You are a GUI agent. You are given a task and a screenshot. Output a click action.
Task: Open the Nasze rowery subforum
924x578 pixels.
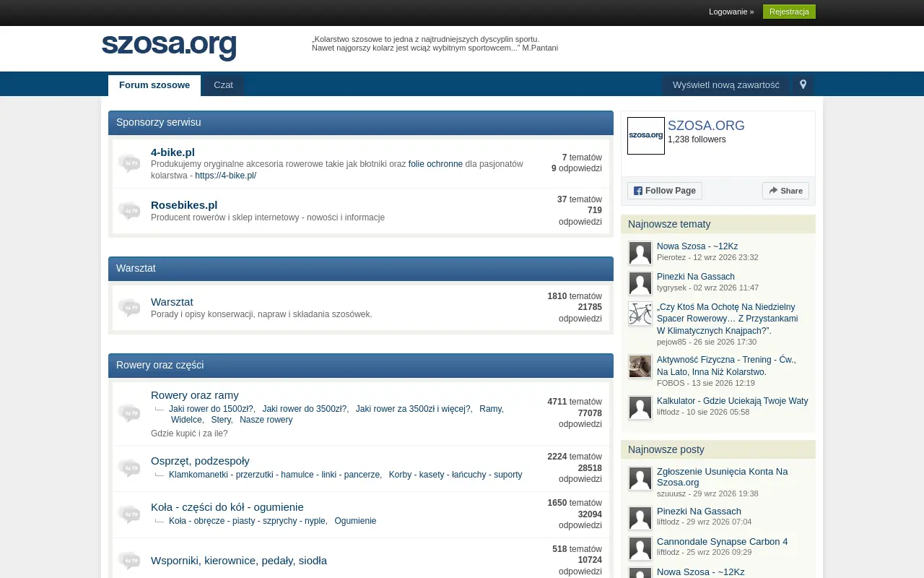click(266, 420)
